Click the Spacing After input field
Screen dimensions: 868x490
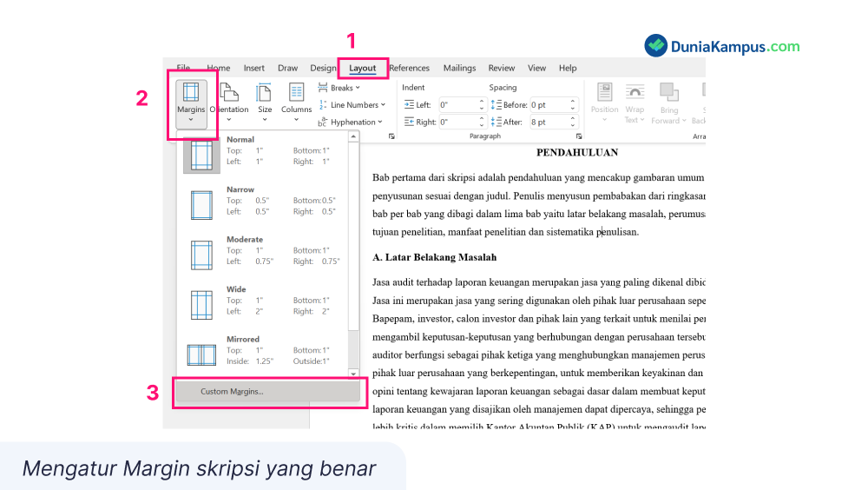pyautogui.click(x=549, y=122)
